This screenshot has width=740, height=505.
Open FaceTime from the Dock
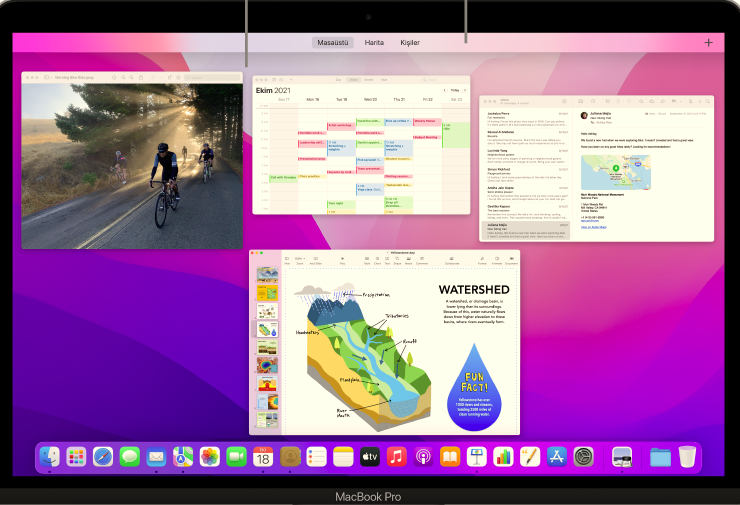(x=236, y=457)
